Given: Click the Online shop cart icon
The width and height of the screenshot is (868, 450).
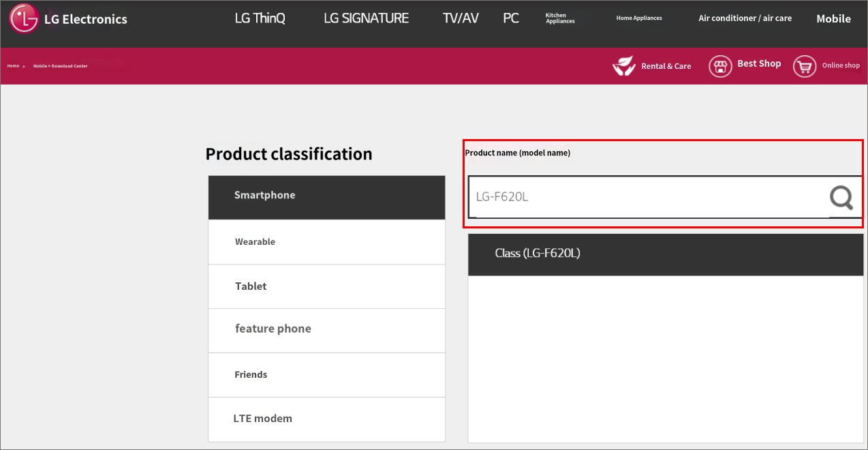Looking at the screenshot, I should coord(805,66).
